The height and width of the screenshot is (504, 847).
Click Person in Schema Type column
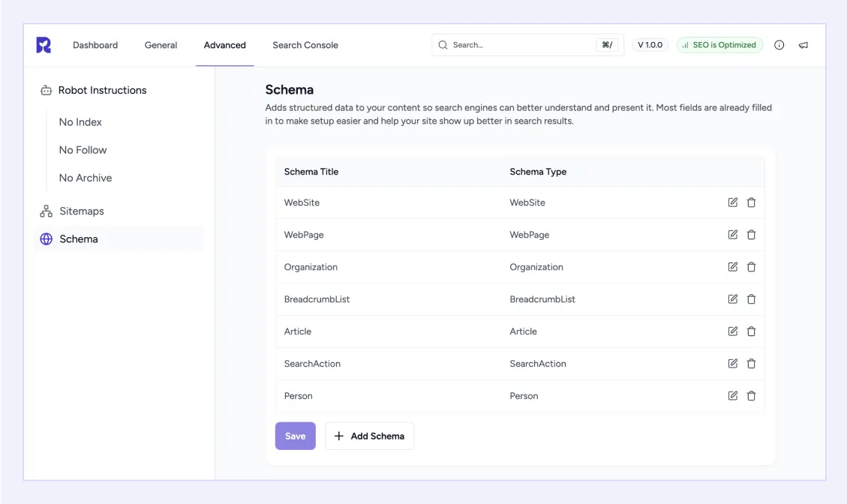(x=524, y=396)
